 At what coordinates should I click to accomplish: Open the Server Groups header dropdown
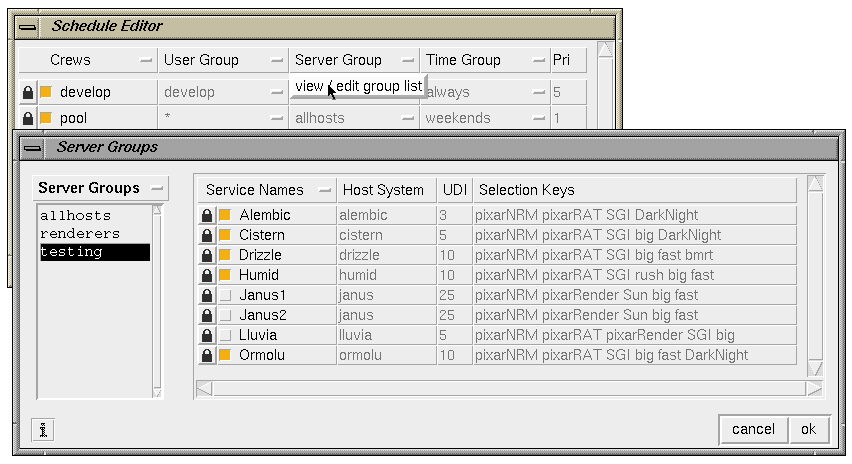pos(157,189)
